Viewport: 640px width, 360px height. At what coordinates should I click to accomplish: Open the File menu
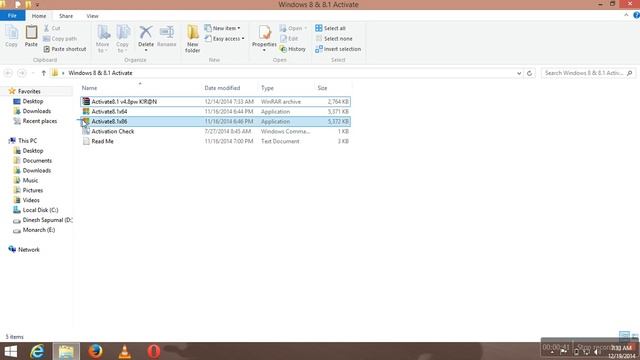(x=12, y=16)
